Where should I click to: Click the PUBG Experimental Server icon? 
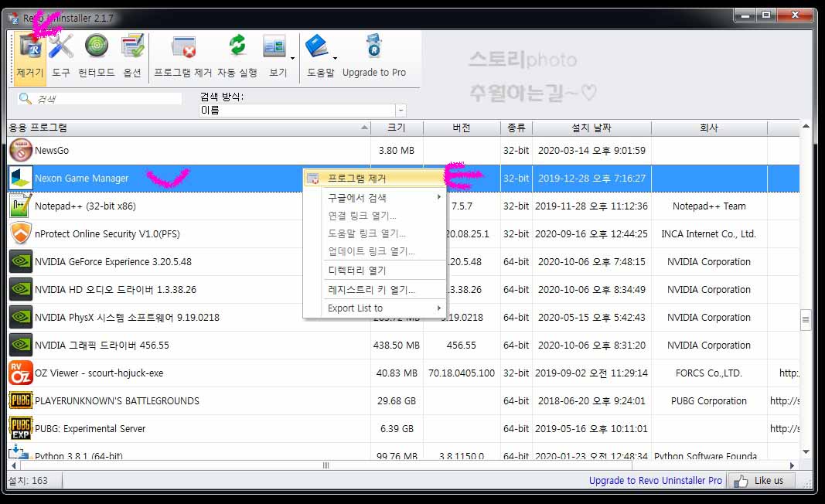coord(21,429)
